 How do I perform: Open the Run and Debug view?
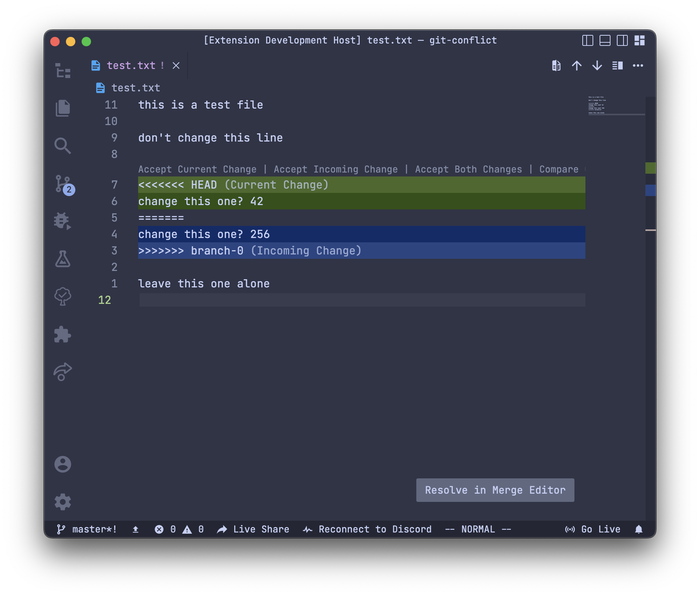tap(62, 222)
